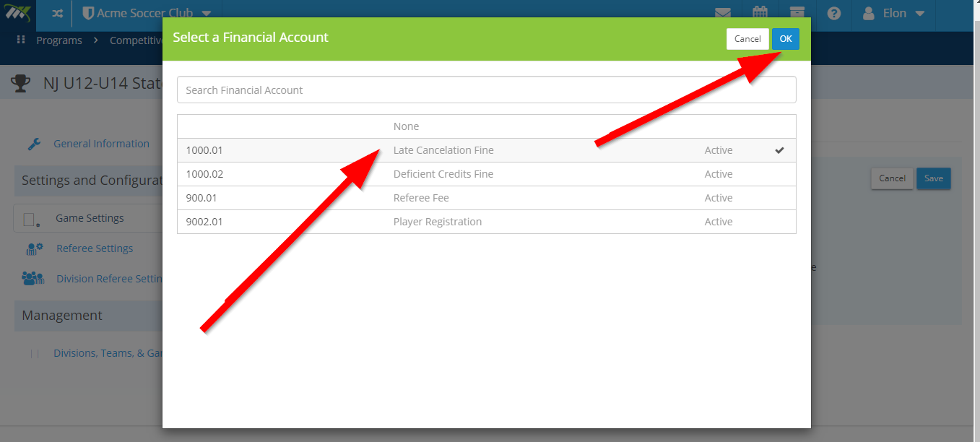Click the checkmark on Late Cancelation Fine row

click(x=779, y=150)
